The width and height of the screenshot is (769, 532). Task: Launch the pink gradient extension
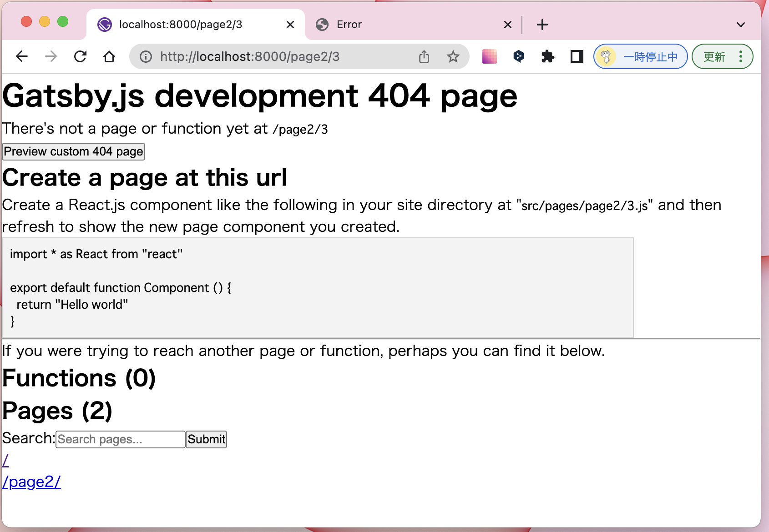pos(489,56)
